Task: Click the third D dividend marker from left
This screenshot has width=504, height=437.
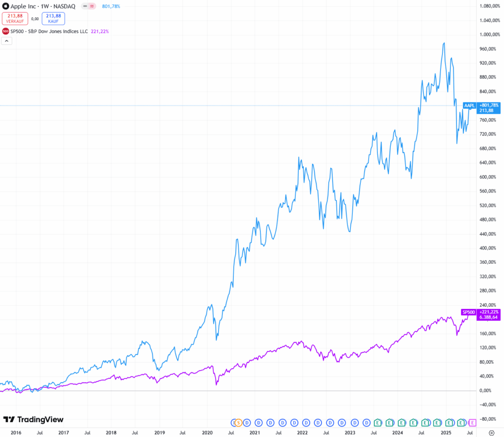Action: click(271, 423)
